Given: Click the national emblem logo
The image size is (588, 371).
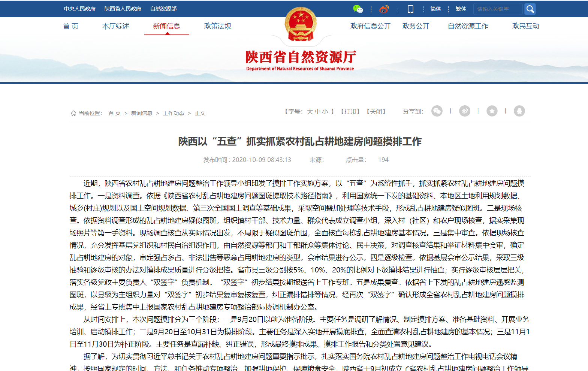Looking at the screenshot, I should point(301,24).
